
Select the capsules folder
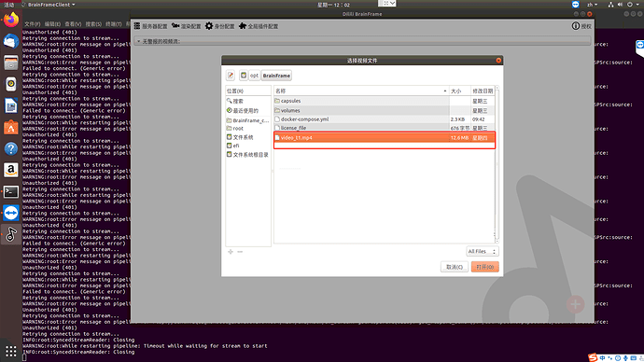click(x=384, y=101)
